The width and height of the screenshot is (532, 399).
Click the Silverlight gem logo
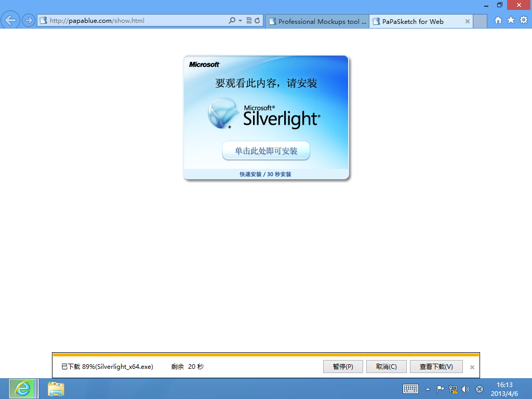pos(222,113)
